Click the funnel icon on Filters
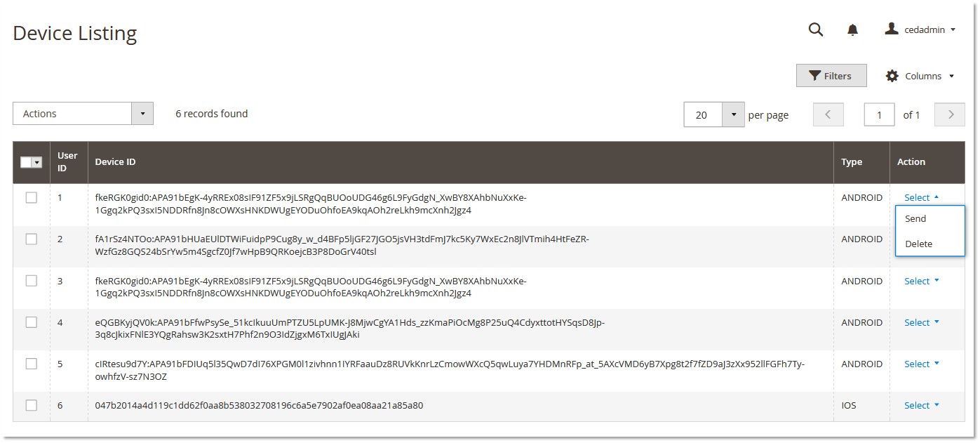 [x=814, y=76]
